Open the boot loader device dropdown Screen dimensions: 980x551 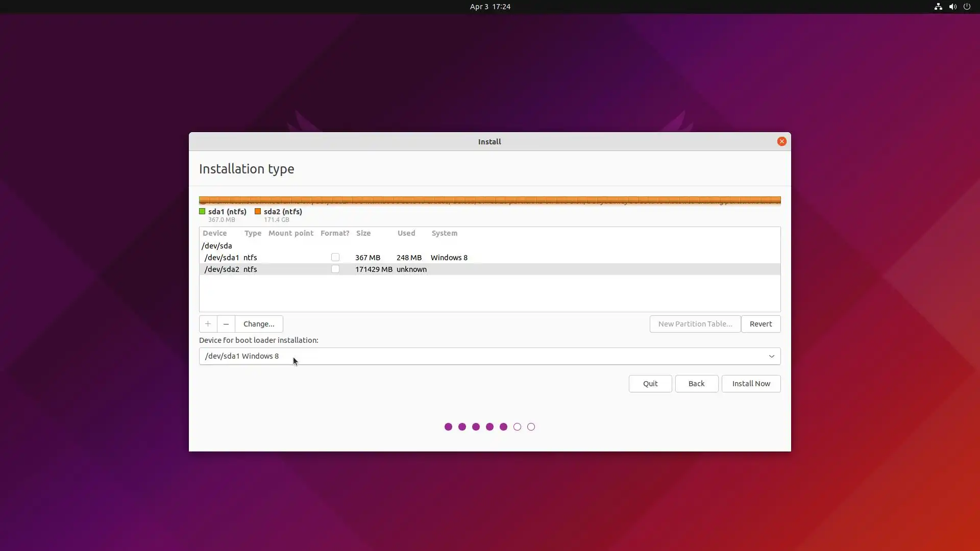pos(489,356)
